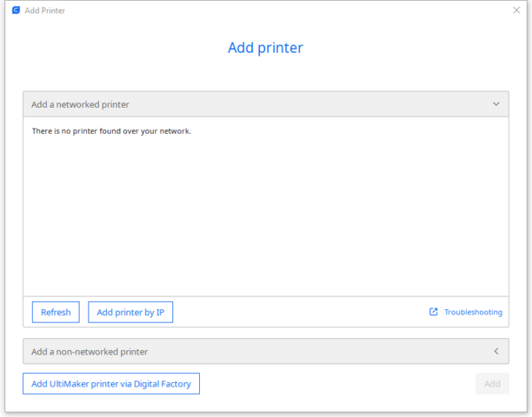Screen dimensions: 532x417
Task: Click the greyed-out Add button
Action: pyautogui.click(x=492, y=383)
